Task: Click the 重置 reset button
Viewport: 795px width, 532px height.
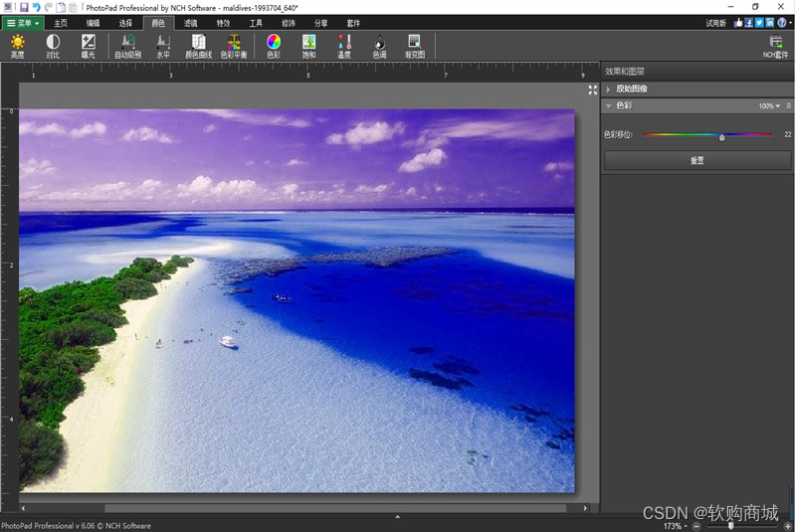Action: (697, 160)
